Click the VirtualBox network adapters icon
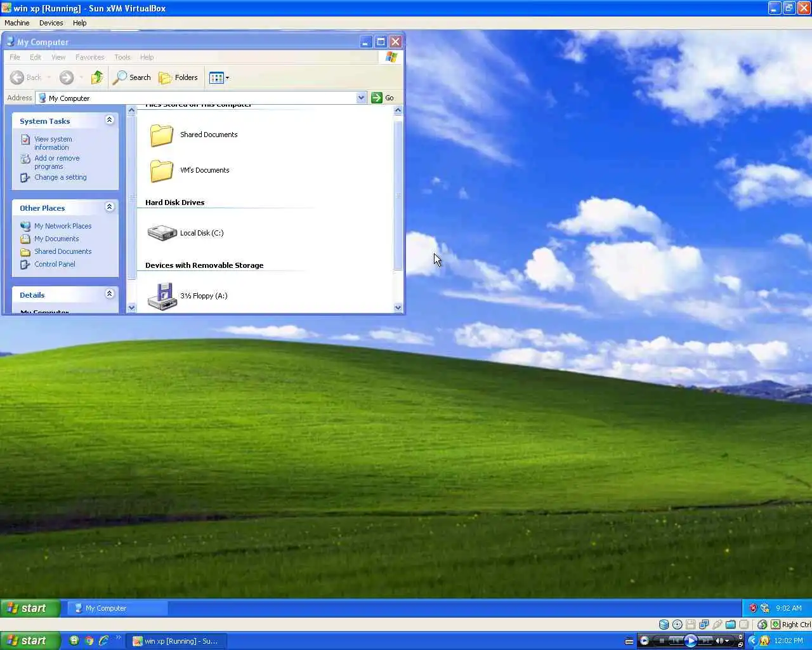The image size is (812, 650). pyautogui.click(x=704, y=625)
